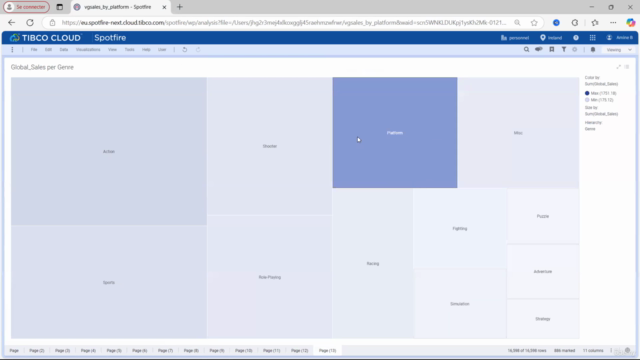Open the Tools menu
This screenshot has width=640, height=360.
[x=129, y=49]
